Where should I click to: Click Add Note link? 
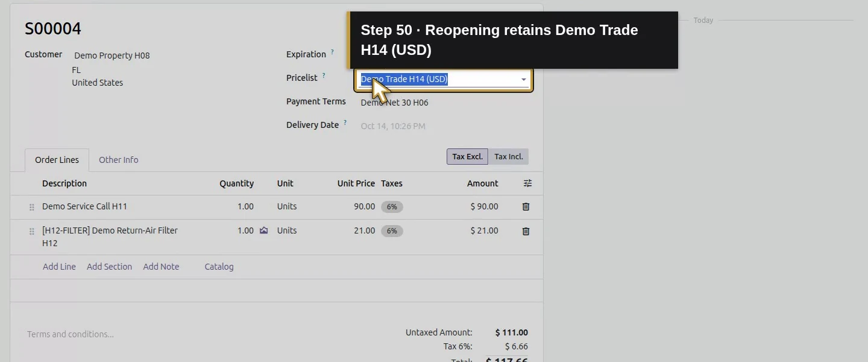pyautogui.click(x=161, y=267)
